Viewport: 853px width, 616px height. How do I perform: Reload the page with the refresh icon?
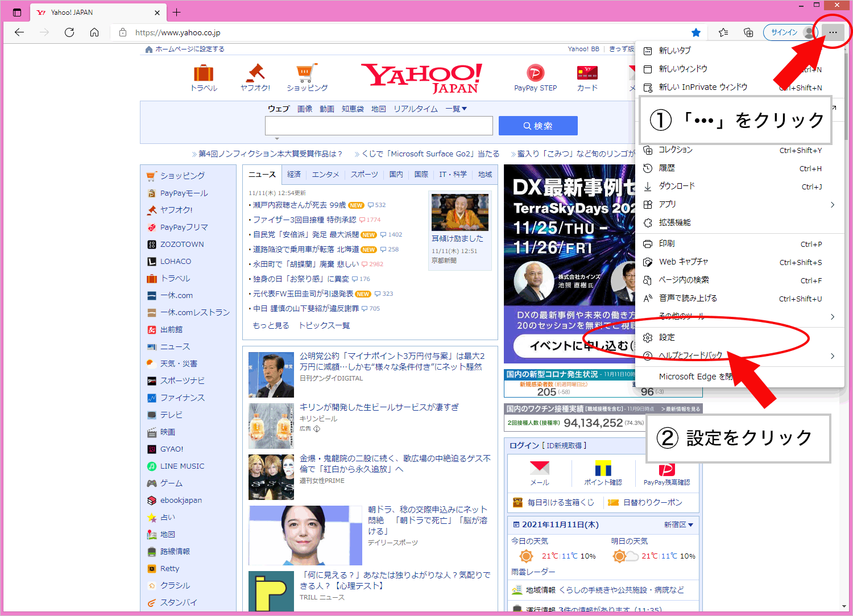pos(69,32)
